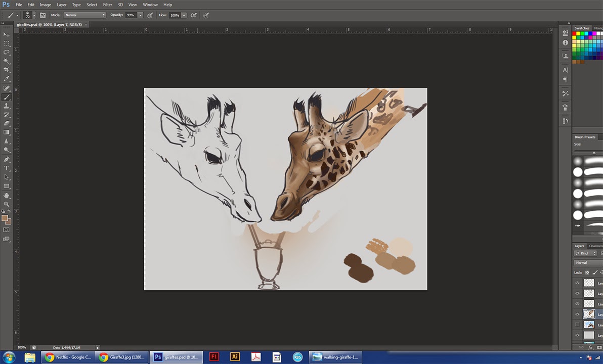Switch to Netflix Chrome window in taskbar
Image resolution: width=603 pixels, height=364 pixels.
pos(68,357)
